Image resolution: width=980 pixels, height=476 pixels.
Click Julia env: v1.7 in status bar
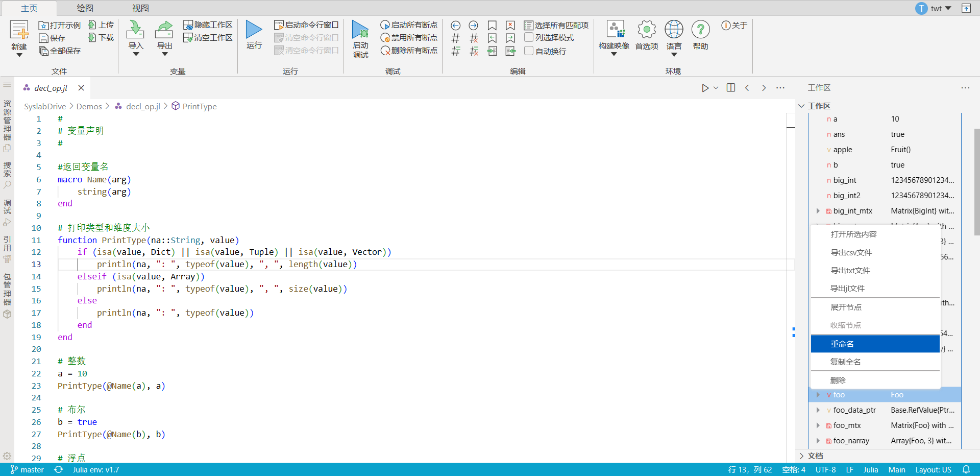(x=96, y=469)
